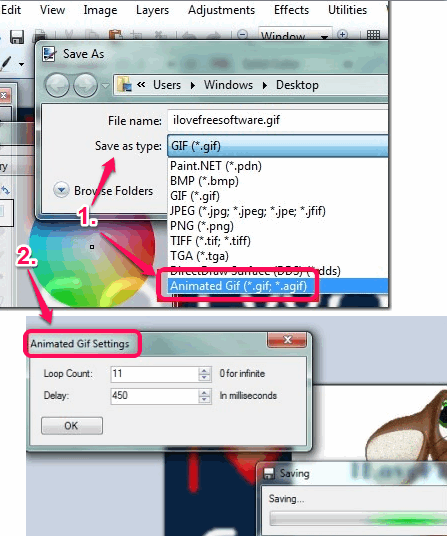This screenshot has height=536, width=447.
Task: Go to Users in the breadcrumb
Action: pyautogui.click(x=167, y=85)
